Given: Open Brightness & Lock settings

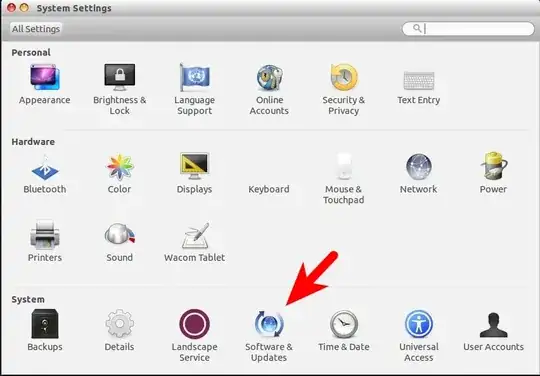Looking at the screenshot, I should [120, 89].
